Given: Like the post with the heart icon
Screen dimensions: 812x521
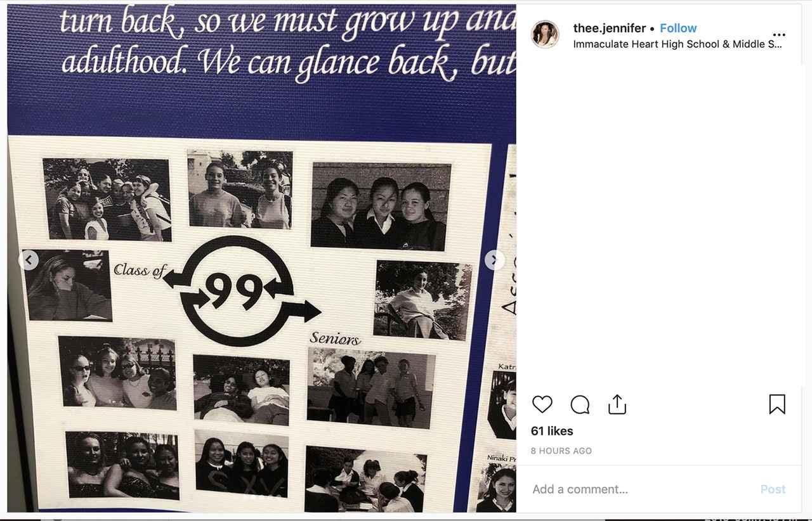Looking at the screenshot, I should [542, 404].
